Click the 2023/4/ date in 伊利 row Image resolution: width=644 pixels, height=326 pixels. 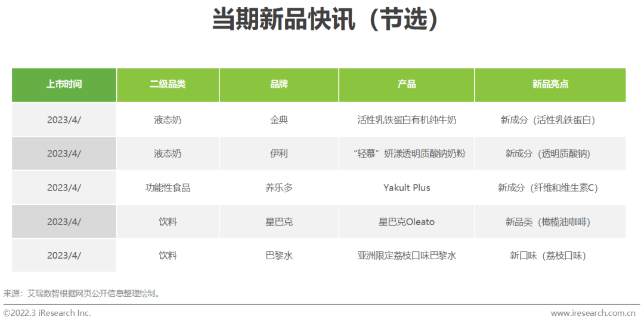coord(64,153)
